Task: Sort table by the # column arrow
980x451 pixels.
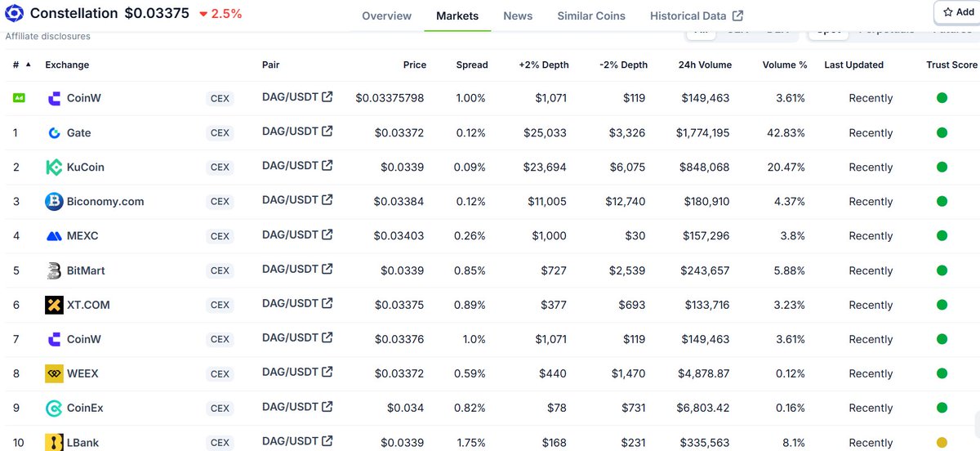Action: click(x=29, y=65)
